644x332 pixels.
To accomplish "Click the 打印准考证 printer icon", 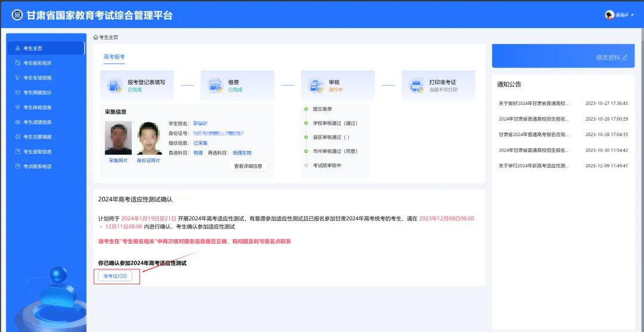I will [x=416, y=86].
